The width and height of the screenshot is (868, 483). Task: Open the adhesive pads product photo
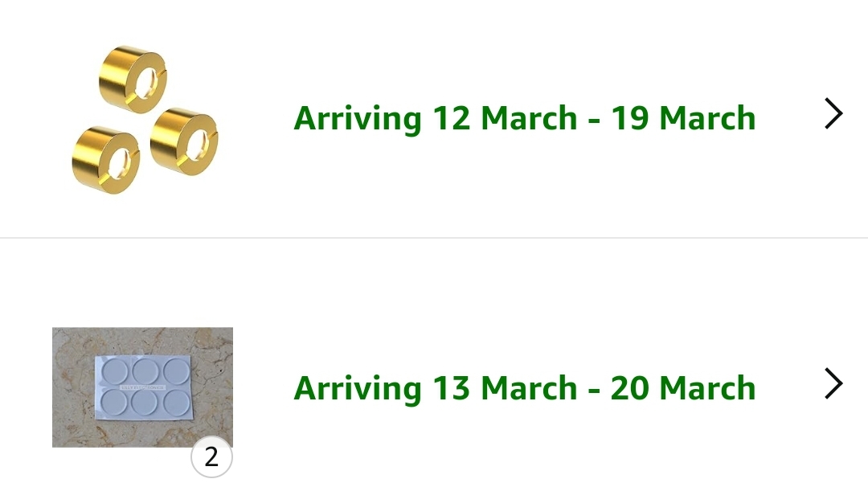point(142,387)
